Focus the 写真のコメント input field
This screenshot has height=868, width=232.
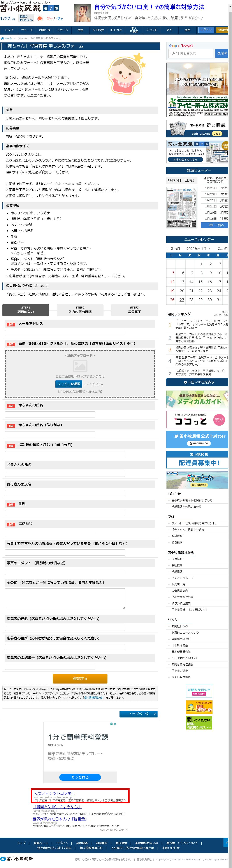tap(65, 572)
